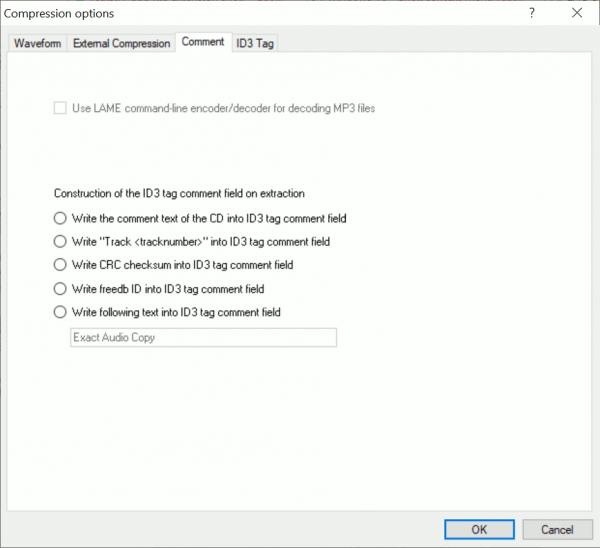Close the Compression options dialog with X

576,13
